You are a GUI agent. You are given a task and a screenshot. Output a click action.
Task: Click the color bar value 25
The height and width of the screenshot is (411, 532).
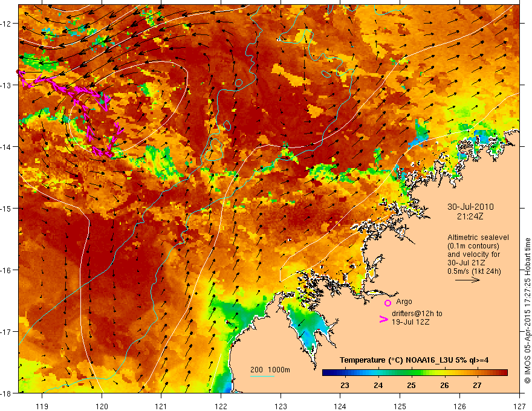click(x=411, y=386)
